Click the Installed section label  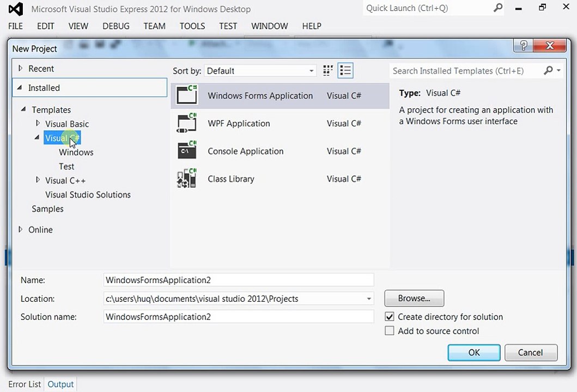click(x=44, y=88)
